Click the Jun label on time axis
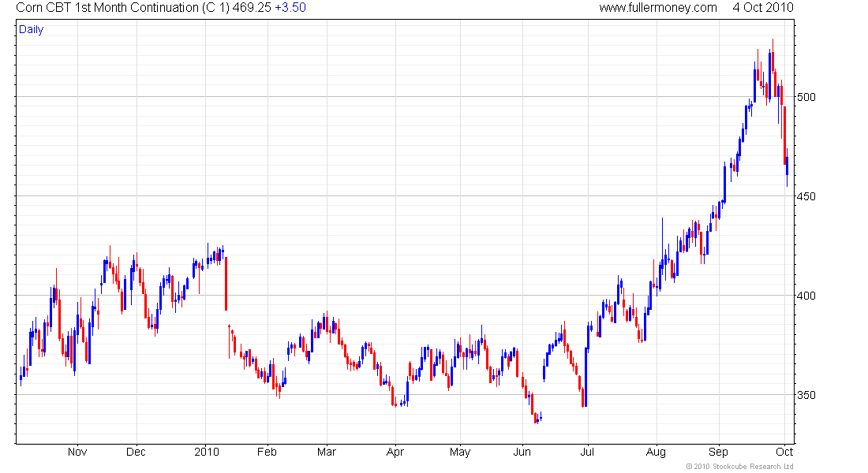Screen dimensions: 868x473 tap(522, 452)
